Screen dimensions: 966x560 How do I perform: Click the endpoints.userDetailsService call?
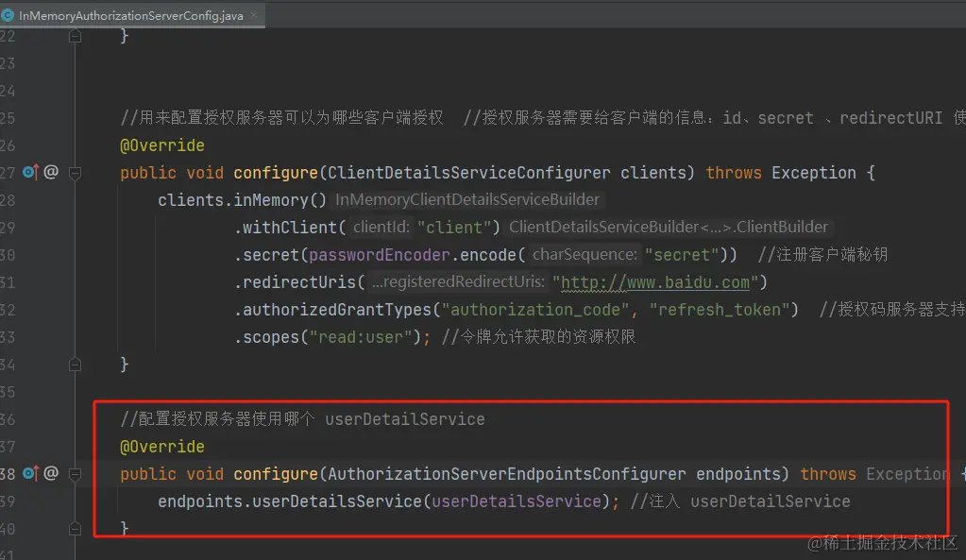point(290,501)
